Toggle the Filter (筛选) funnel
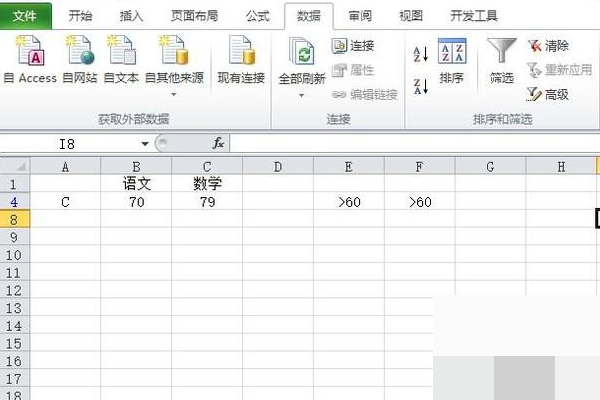 [502, 61]
